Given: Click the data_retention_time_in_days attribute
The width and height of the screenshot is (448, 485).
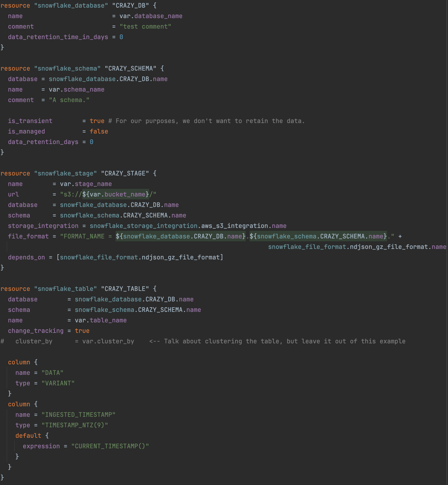Looking at the screenshot, I should pos(58,37).
